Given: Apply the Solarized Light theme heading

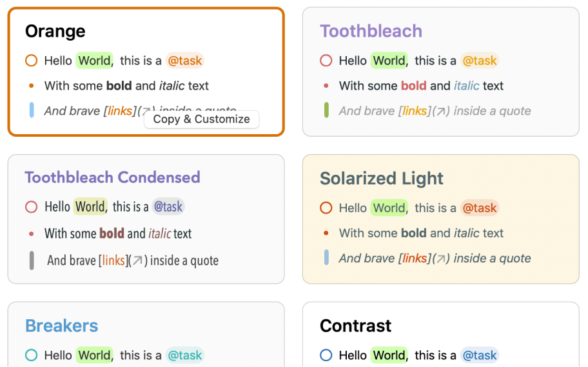Looking at the screenshot, I should pyautogui.click(x=382, y=179).
